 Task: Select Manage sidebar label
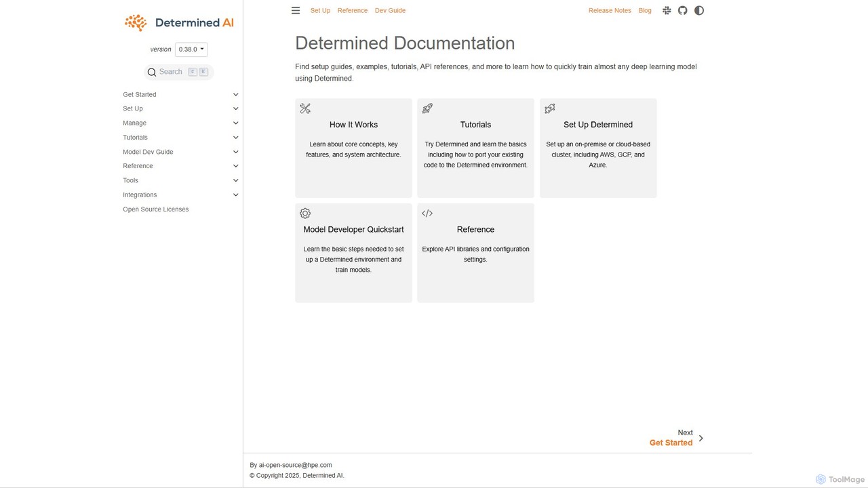pyautogui.click(x=134, y=123)
